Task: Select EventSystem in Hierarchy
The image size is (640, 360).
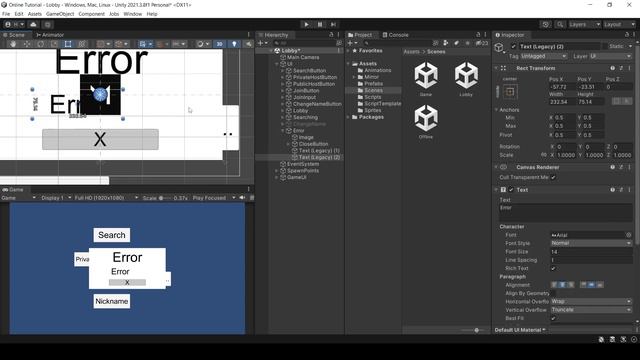Action: coord(303,164)
